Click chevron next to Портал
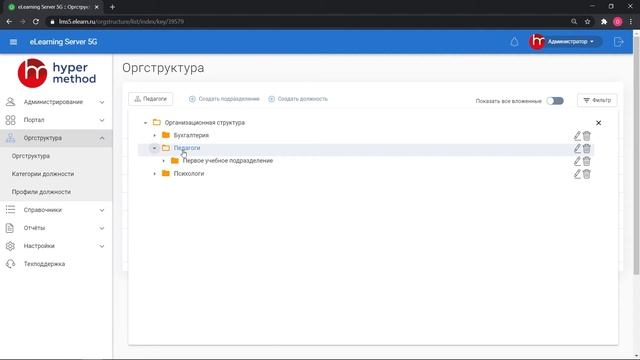The image size is (640, 360). 102,120
